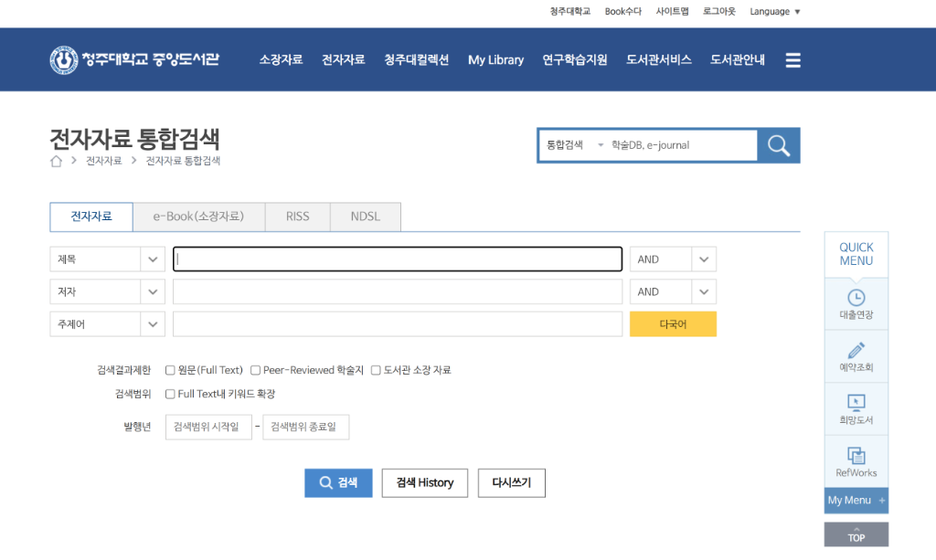Enable the 원문(Full Text) checkbox
Viewport: 936px width, 560px height.
click(x=170, y=370)
